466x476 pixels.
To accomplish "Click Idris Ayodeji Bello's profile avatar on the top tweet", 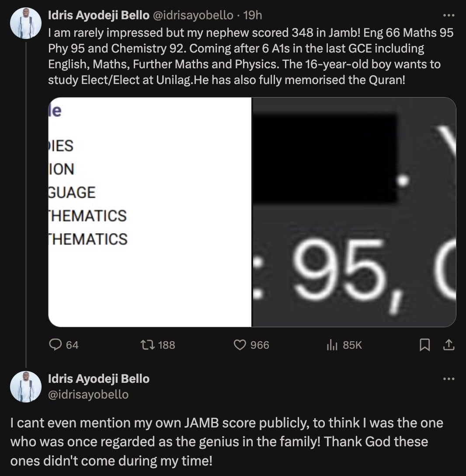I will click(26, 23).
